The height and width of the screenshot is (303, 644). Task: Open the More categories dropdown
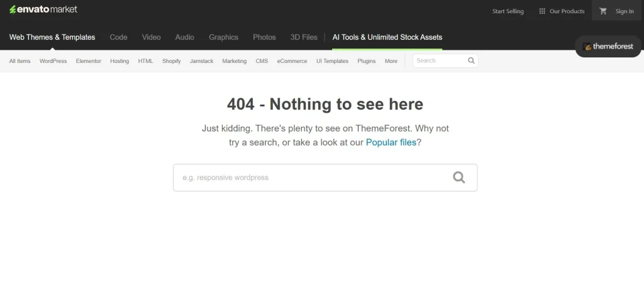pyautogui.click(x=391, y=61)
